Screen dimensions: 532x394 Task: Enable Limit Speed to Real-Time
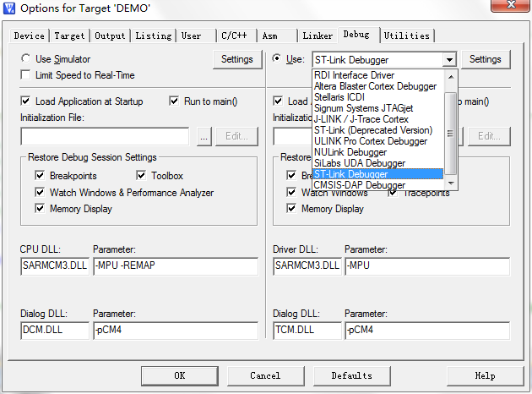coord(25,74)
